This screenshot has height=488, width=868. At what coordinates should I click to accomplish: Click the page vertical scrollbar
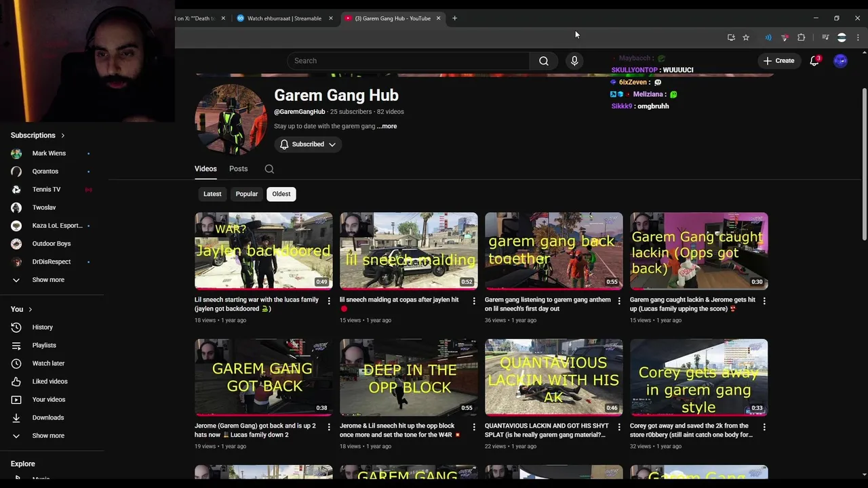click(x=864, y=163)
